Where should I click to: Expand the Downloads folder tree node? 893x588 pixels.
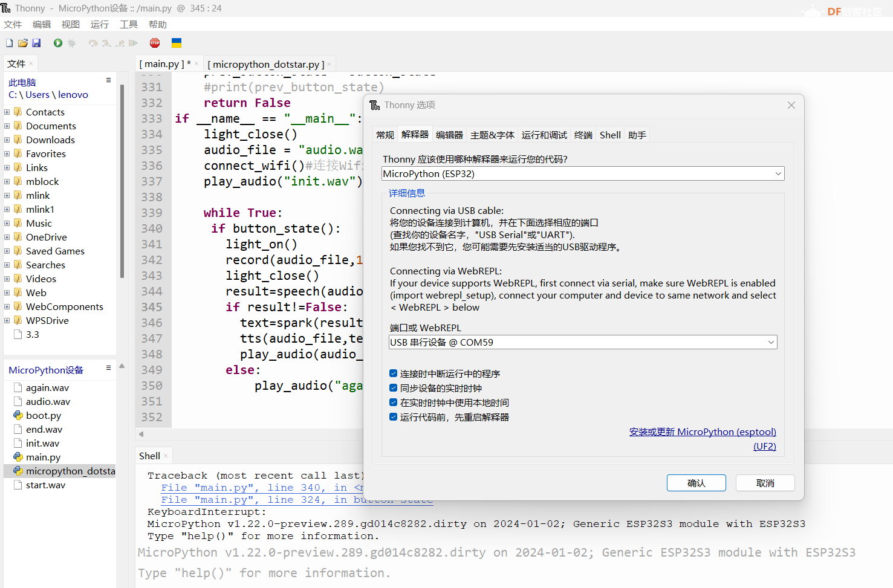[7, 140]
